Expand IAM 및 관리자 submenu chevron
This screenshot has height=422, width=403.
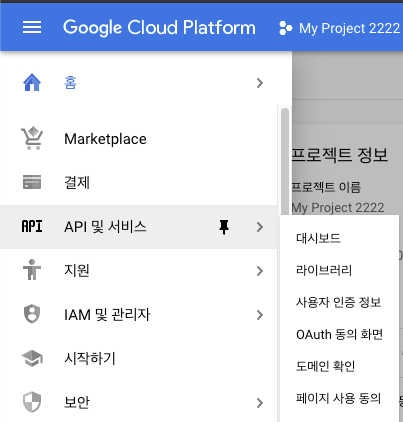coord(260,315)
